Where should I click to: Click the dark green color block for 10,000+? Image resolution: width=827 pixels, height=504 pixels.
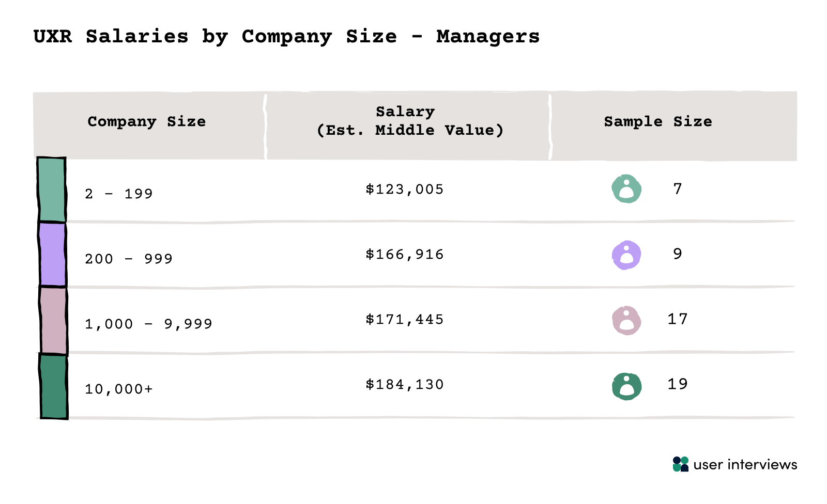point(54,386)
